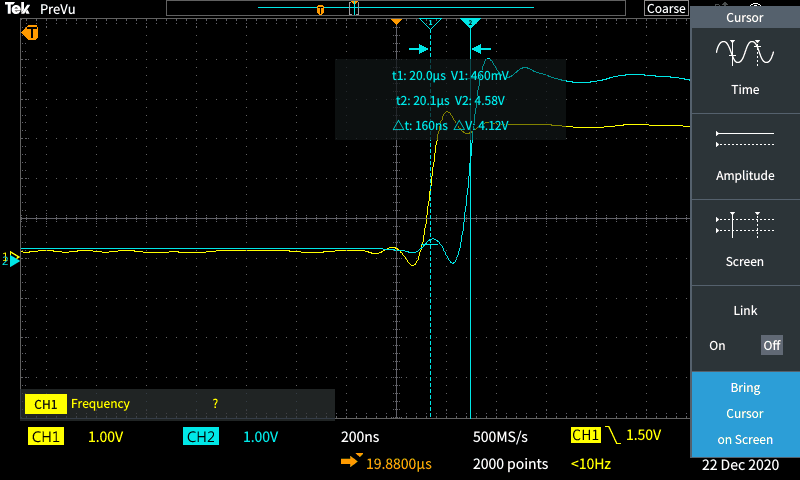Open the CH1 trigger level 1.50V readout
This screenshot has width=800, height=480.
click(616, 436)
